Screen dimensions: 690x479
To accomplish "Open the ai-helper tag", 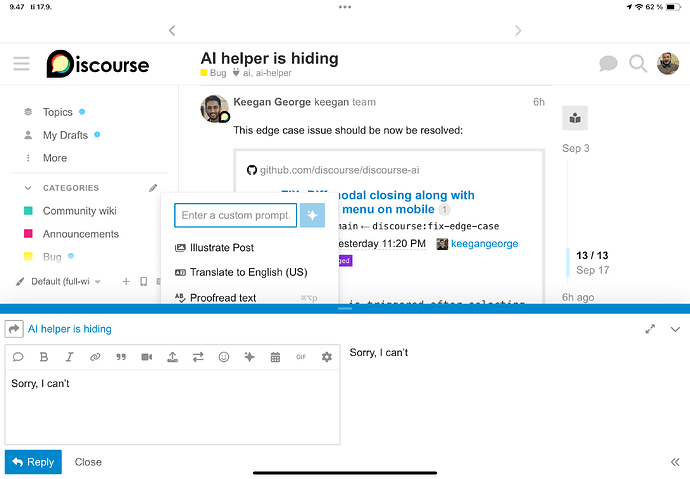I will (x=273, y=73).
